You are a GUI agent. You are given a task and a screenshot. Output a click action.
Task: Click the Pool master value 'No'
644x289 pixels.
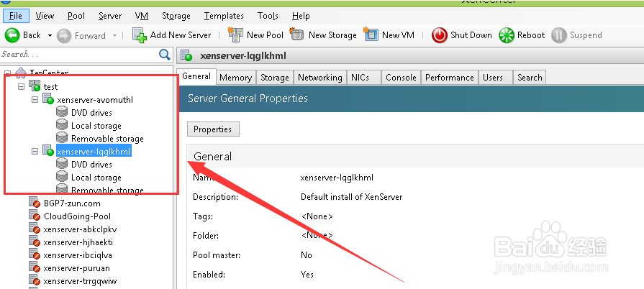click(x=307, y=255)
